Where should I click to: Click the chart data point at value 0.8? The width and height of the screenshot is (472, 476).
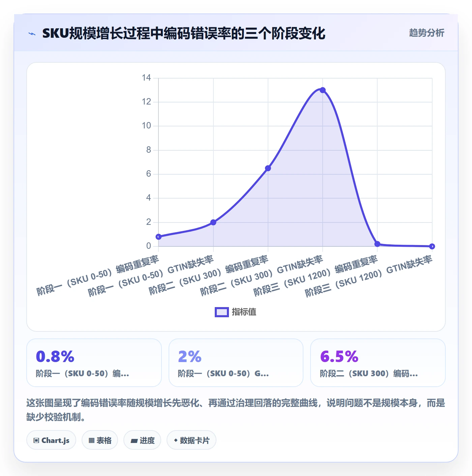158,237
